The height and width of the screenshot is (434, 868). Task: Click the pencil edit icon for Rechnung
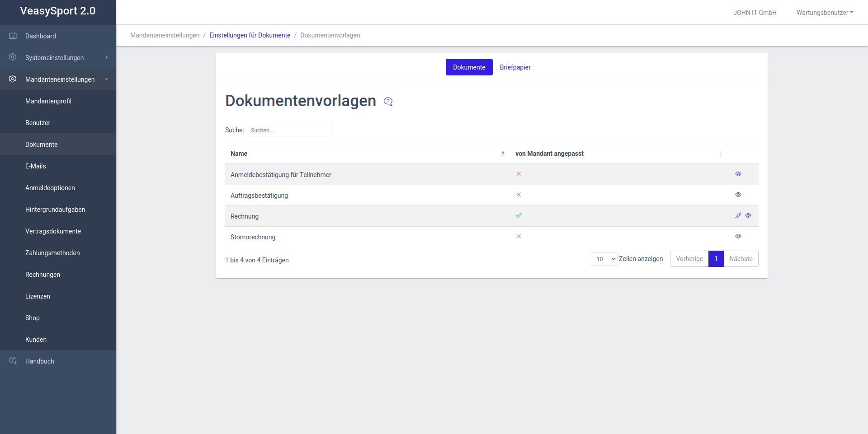coord(738,215)
